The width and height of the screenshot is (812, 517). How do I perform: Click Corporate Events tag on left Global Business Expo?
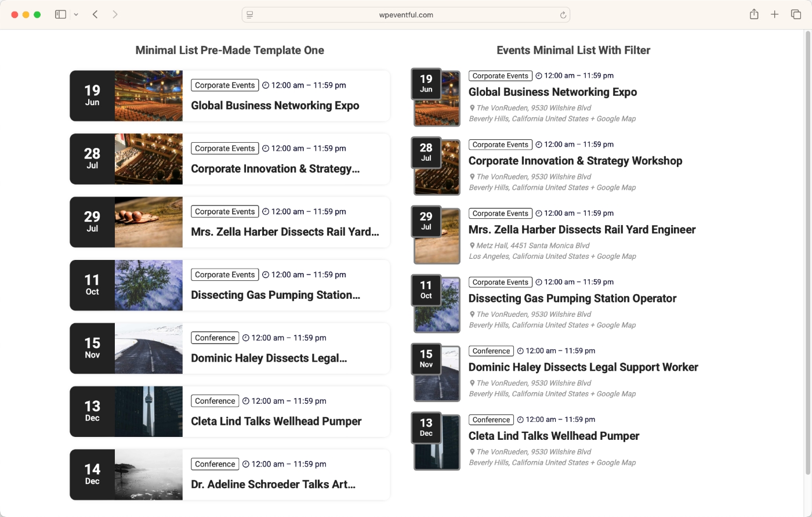click(225, 85)
